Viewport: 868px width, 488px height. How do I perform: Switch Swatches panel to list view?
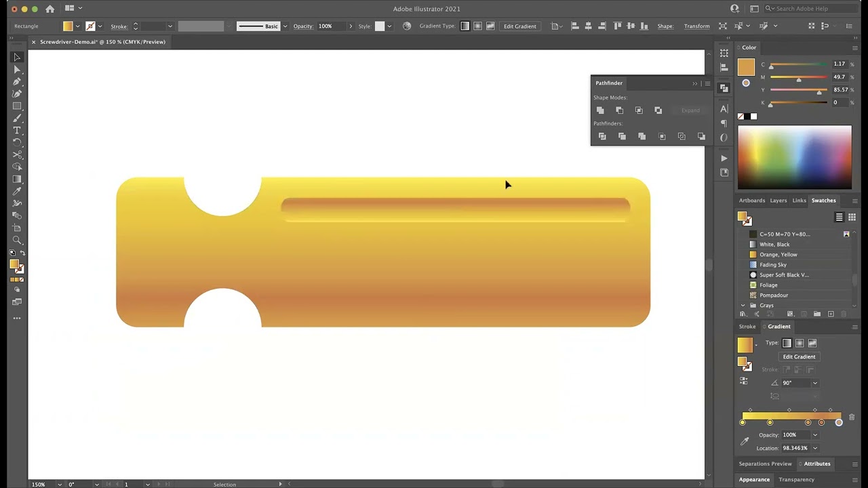839,217
